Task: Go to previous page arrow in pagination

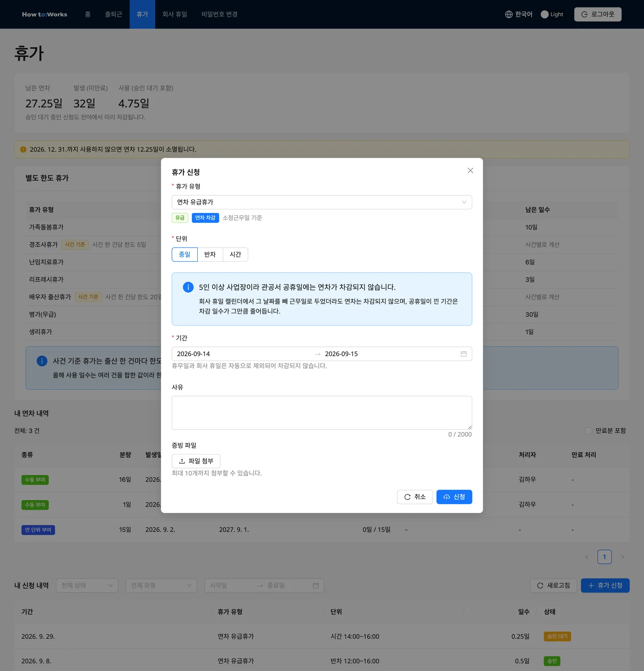Action: [586, 557]
